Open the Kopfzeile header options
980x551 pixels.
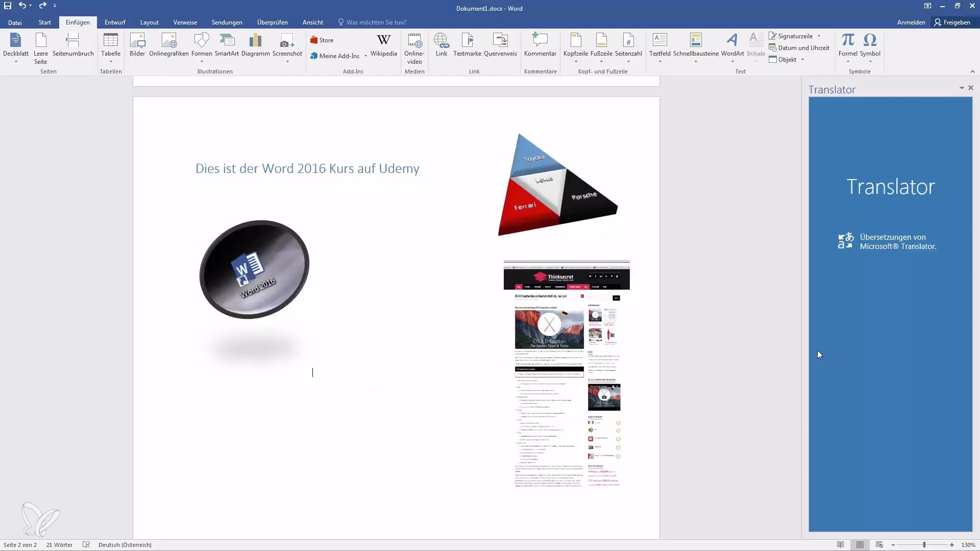pos(576,48)
